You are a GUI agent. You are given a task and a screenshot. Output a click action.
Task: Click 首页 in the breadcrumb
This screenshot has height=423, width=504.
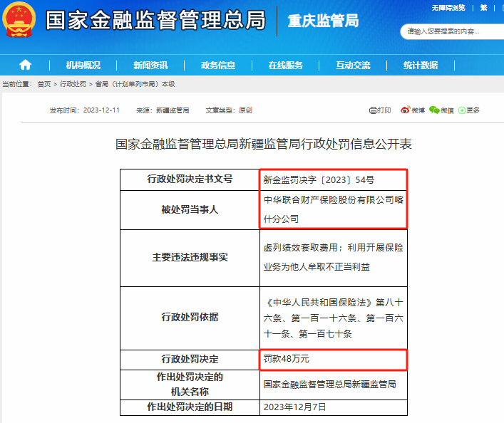click(x=44, y=84)
